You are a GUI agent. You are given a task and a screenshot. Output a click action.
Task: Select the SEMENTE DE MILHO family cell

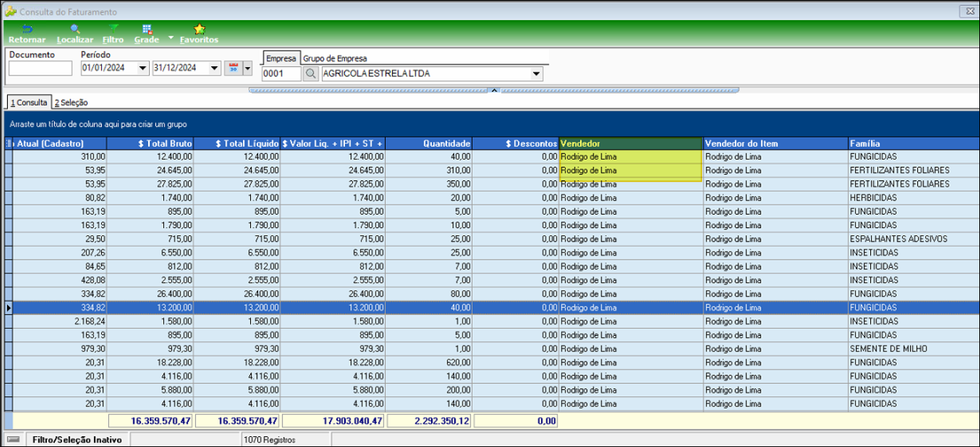(x=913, y=349)
